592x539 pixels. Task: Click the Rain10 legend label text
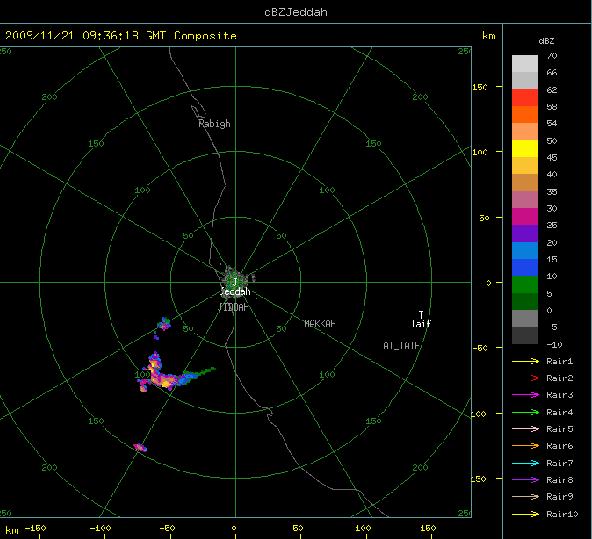pyautogui.click(x=562, y=514)
